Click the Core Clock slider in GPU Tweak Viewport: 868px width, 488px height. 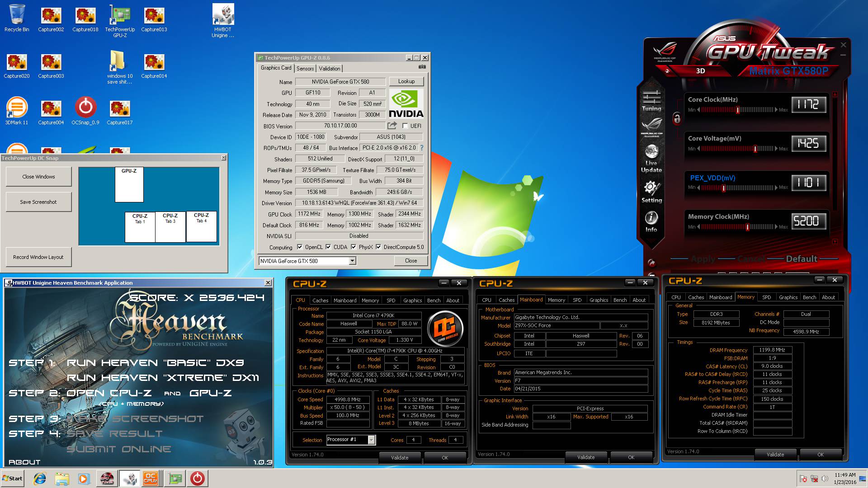tap(737, 110)
